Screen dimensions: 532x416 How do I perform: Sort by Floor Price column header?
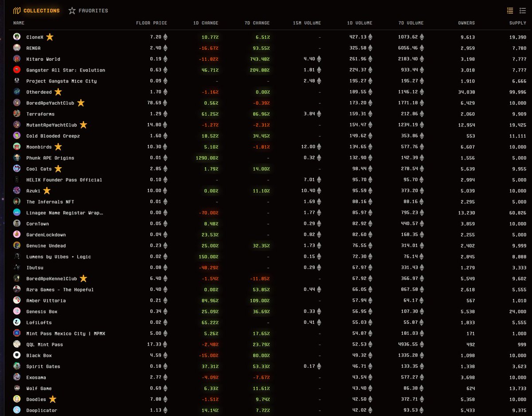point(152,23)
